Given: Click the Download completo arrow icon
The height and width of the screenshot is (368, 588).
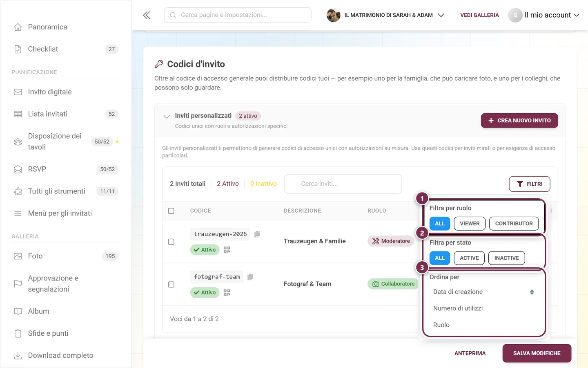Looking at the screenshot, I should click(18, 355).
